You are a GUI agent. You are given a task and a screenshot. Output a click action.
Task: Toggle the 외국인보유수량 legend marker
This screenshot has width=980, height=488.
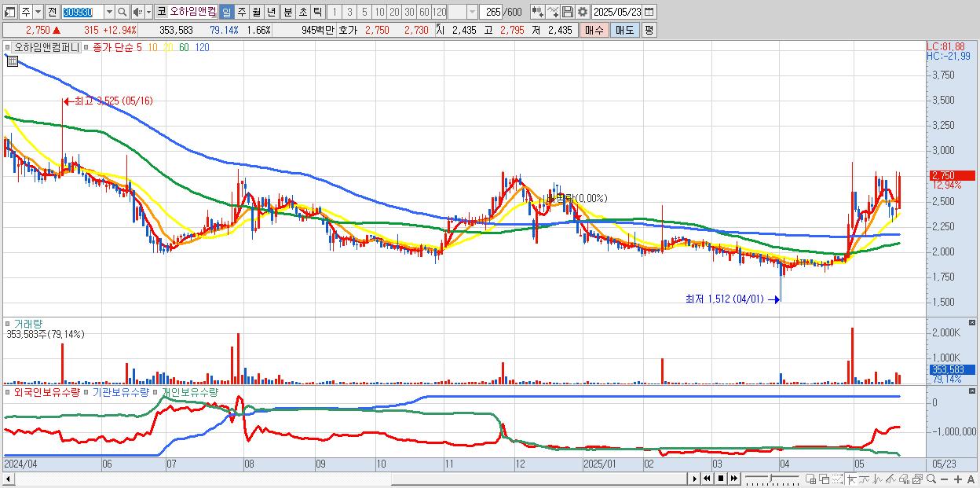8,392
